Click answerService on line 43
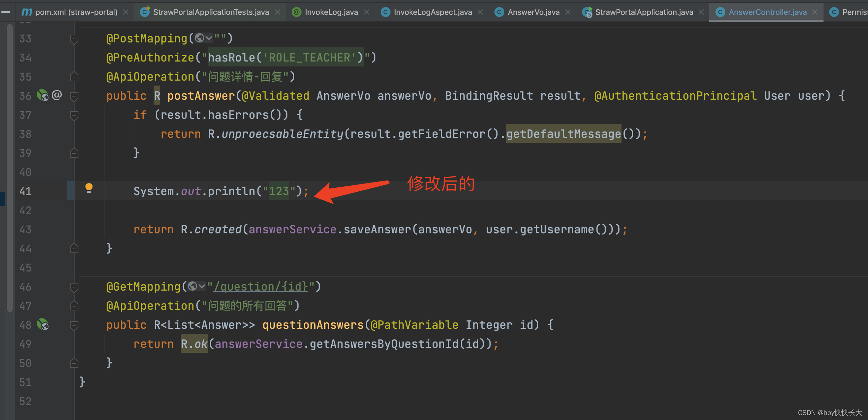The width and height of the screenshot is (868, 420). pyautogui.click(x=292, y=229)
